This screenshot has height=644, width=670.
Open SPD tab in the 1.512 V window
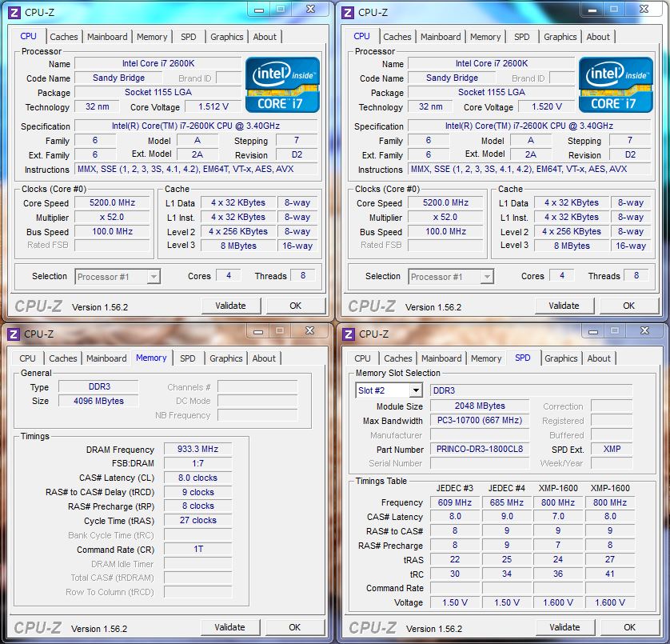pyautogui.click(x=189, y=37)
